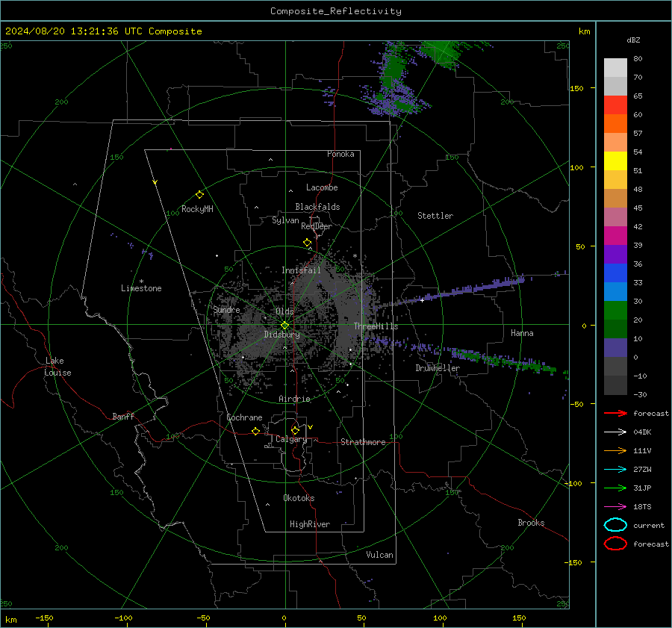Viewport: 672px width, 628px height.
Task: Click the red forecast arrow in legend
Action: click(x=615, y=413)
